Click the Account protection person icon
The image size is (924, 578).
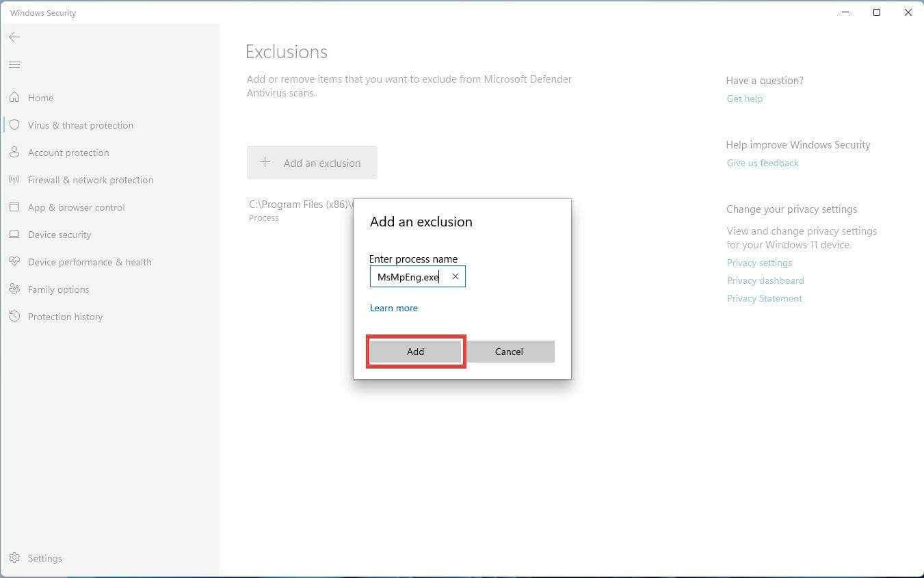click(x=14, y=153)
